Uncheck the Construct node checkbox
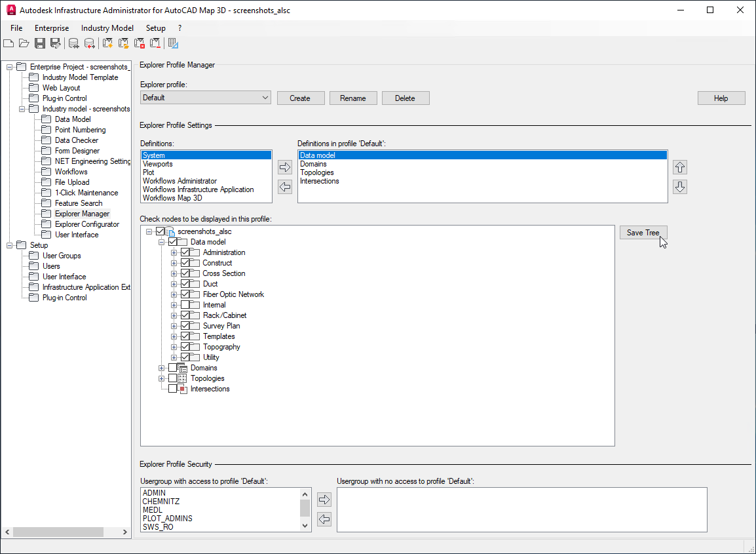Image resolution: width=756 pixels, height=554 pixels. click(185, 263)
